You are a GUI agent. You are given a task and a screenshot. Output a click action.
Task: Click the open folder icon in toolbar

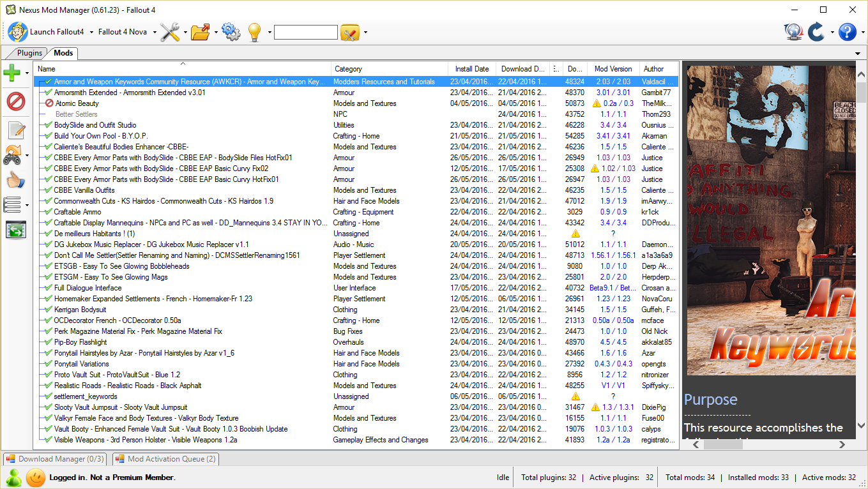click(x=201, y=32)
